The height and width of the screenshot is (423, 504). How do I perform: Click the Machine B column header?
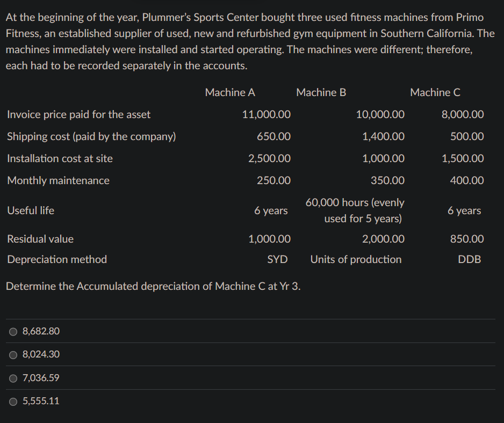(321, 92)
